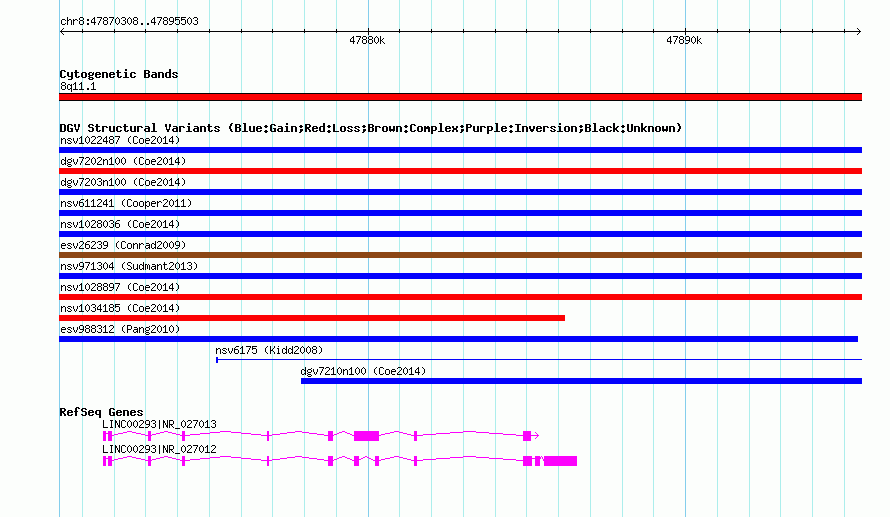Select variant esv988312 (Pang2010) label

120,329
